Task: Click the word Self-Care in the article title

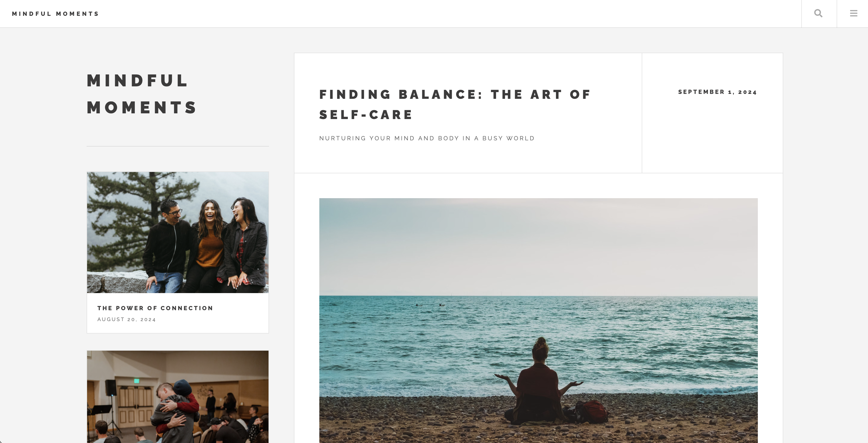Action: click(366, 115)
